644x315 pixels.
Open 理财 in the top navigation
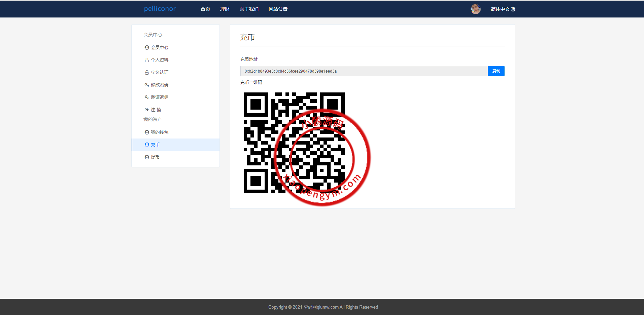[x=225, y=9]
